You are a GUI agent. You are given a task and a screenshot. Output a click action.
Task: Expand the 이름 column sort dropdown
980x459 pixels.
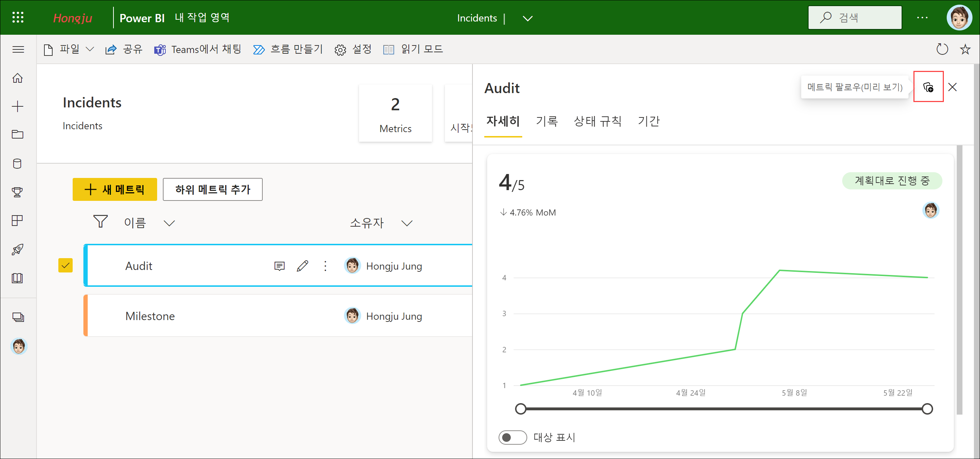click(x=169, y=223)
